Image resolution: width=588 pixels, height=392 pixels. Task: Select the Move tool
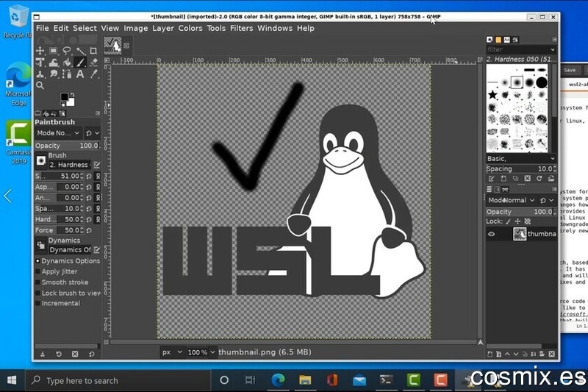40,51
